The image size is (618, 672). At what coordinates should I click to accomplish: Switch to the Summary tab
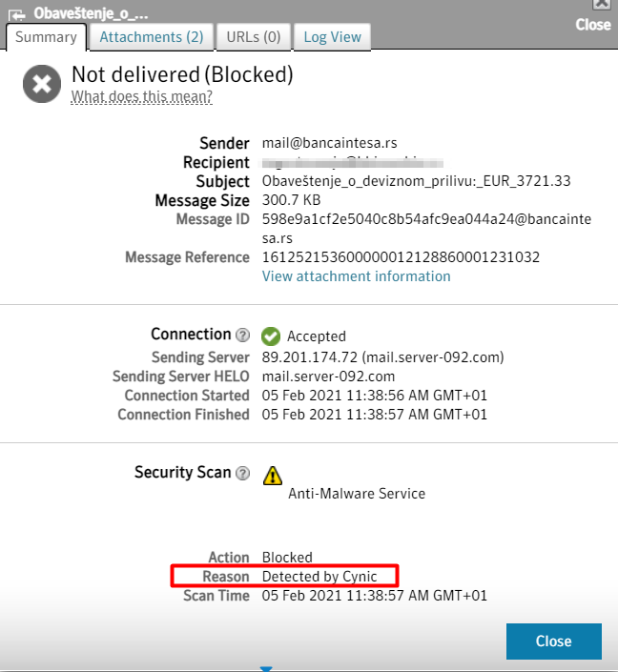(x=46, y=37)
